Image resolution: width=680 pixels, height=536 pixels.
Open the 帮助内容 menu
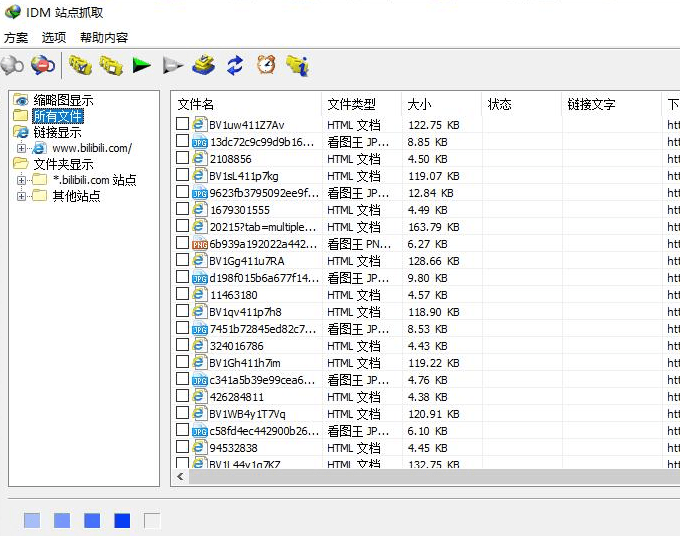104,38
